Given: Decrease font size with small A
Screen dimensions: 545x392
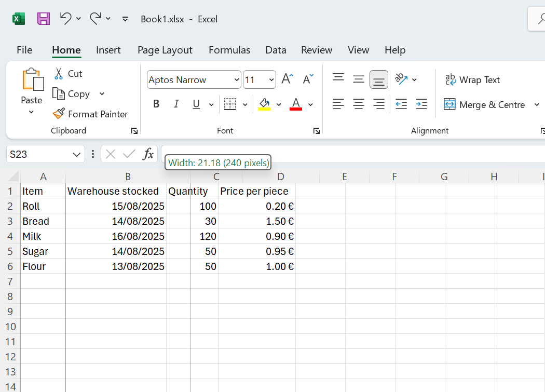Looking at the screenshot, I should (x=308, y=79).
